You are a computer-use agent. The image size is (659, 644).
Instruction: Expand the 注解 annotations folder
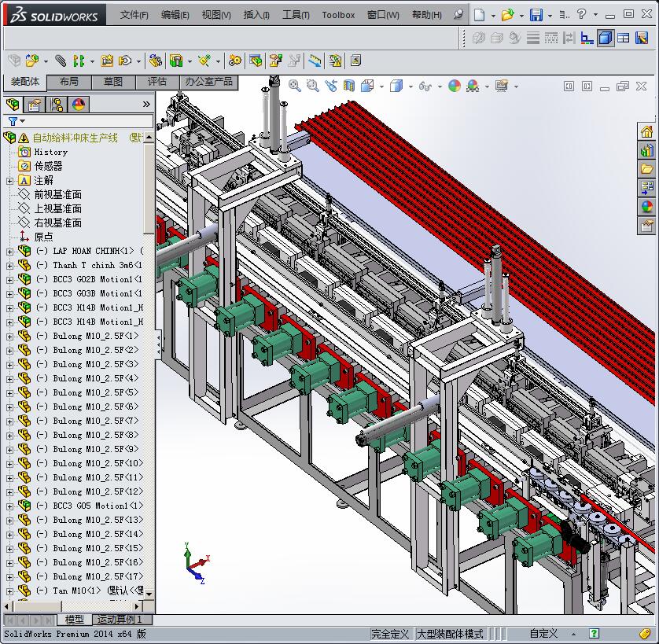coord(9,181)
